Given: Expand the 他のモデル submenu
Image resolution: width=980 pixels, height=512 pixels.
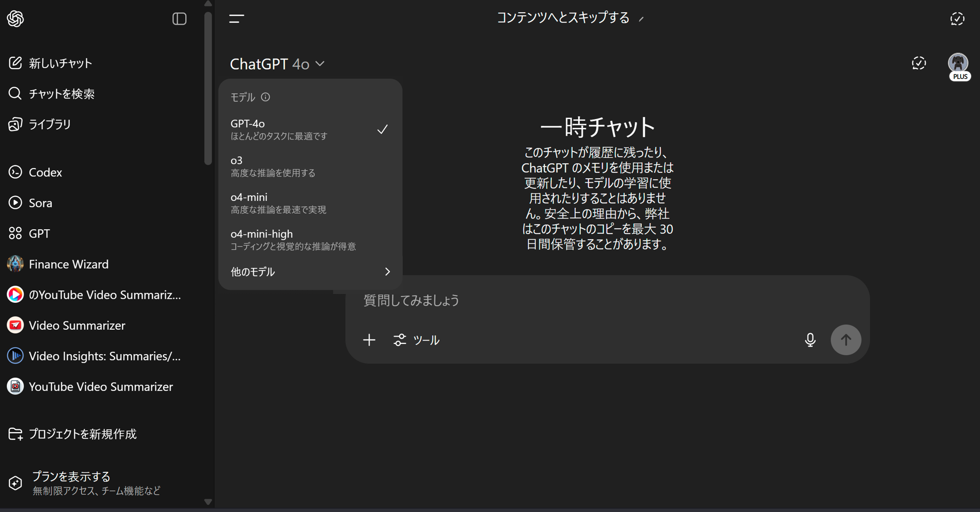Looking at the screenshot, I should click(x=310, y=271).
